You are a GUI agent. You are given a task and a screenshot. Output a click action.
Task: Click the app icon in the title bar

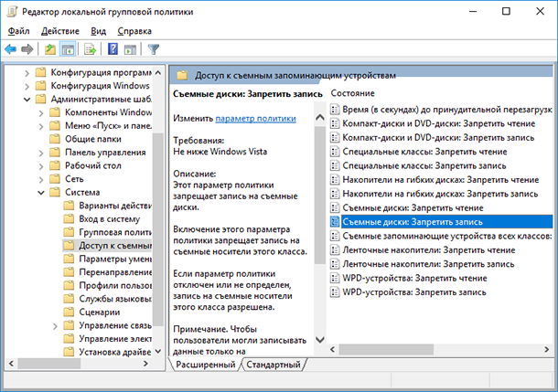tap(12, 11)
